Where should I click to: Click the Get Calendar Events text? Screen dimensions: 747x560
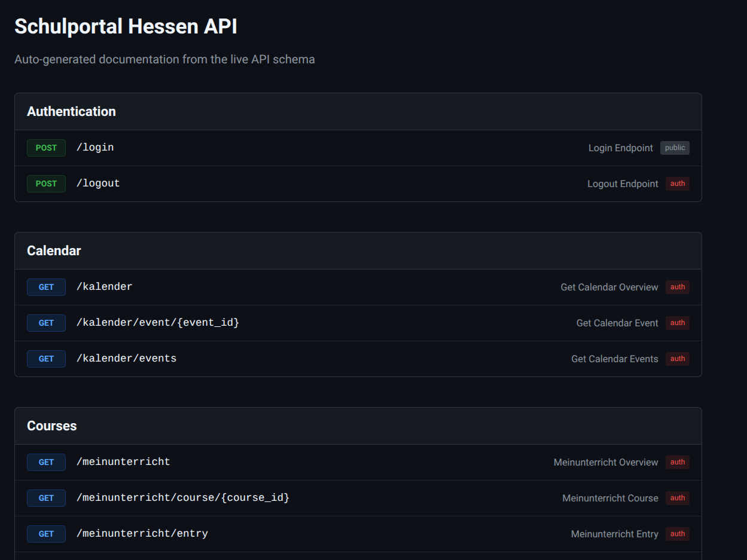pyautogui.click(x=615, y=359)
